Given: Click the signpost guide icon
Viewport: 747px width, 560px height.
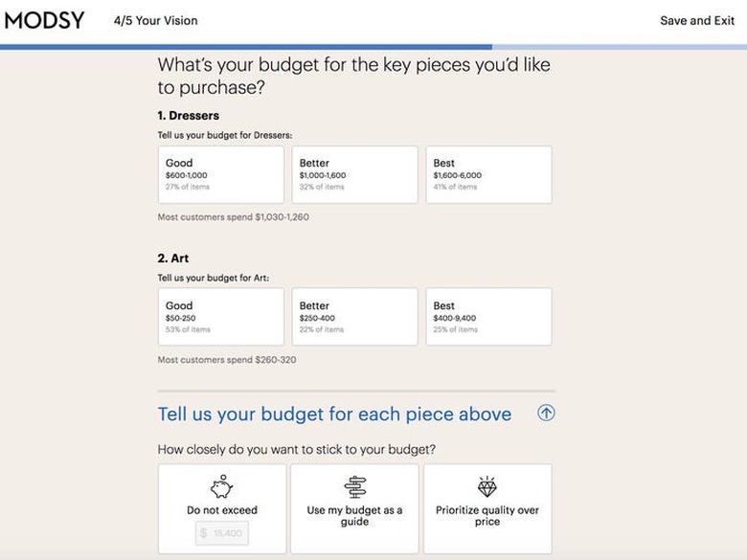Looking at the screenshot, I should 354,487.
